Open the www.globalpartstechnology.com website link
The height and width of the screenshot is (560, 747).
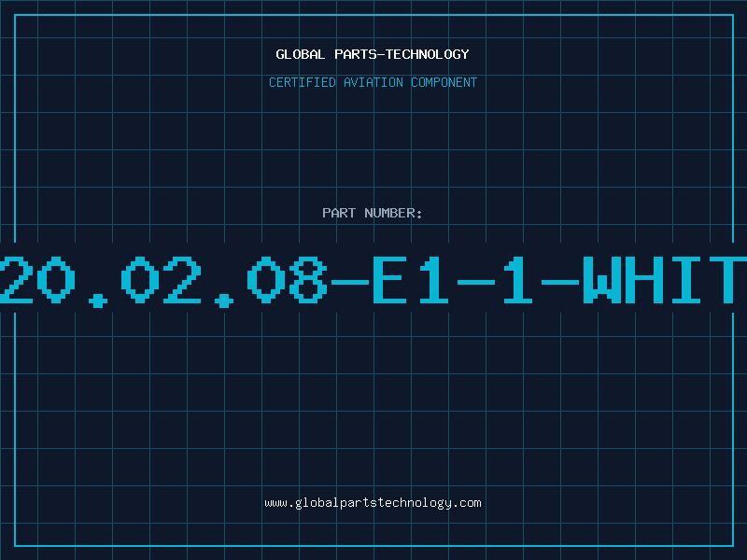click(373, 503)
